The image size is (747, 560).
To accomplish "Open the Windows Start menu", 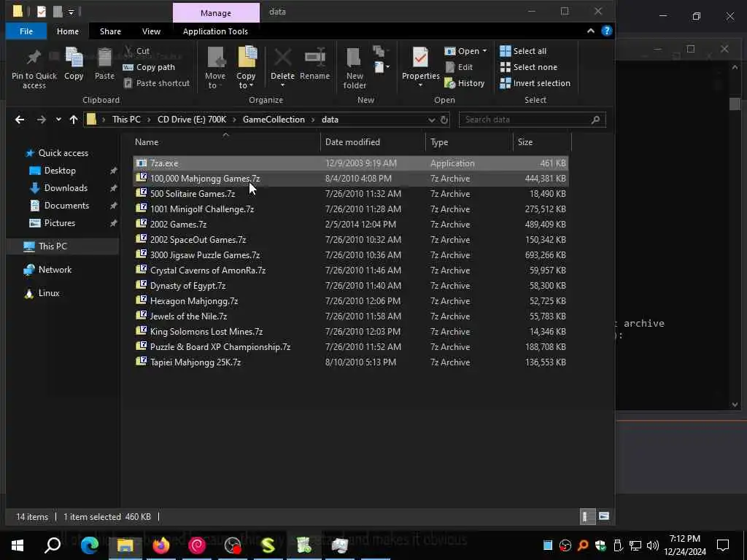I will pos(18,545).
